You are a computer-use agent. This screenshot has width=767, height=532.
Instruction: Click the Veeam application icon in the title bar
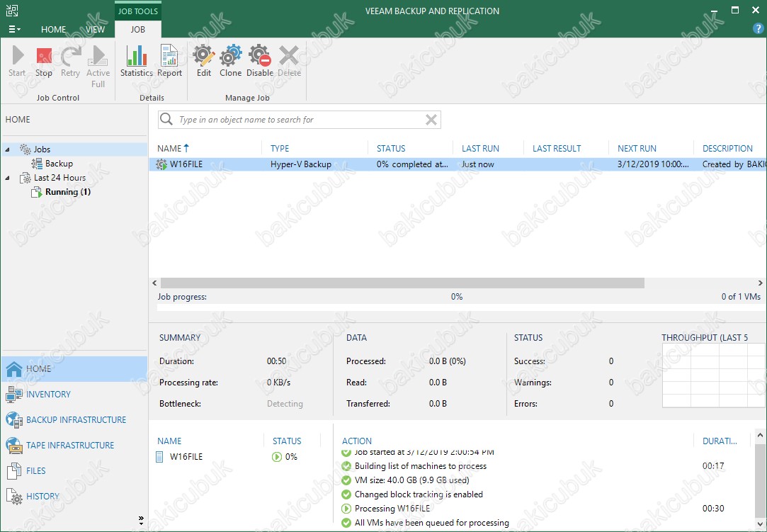pos(12,11)
